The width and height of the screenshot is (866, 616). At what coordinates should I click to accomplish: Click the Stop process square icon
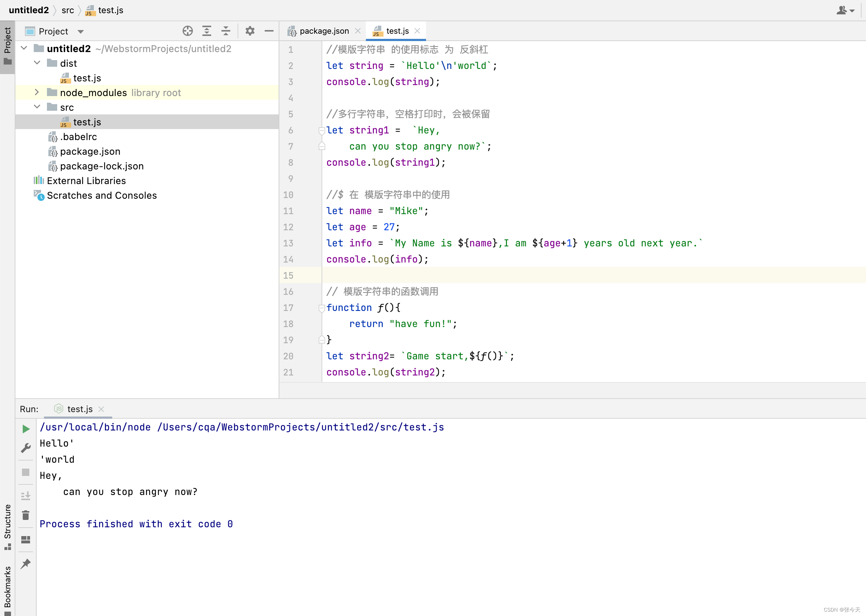tap(26, 472)
